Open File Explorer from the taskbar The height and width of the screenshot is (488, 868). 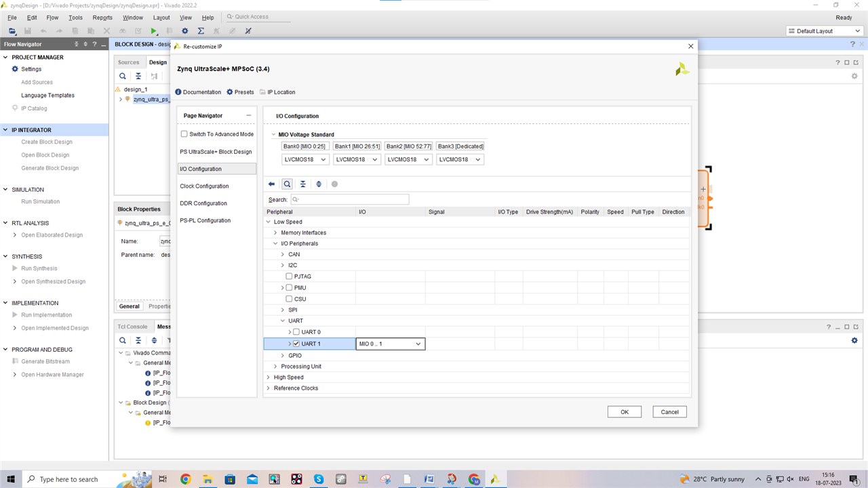tap(208, 479)
